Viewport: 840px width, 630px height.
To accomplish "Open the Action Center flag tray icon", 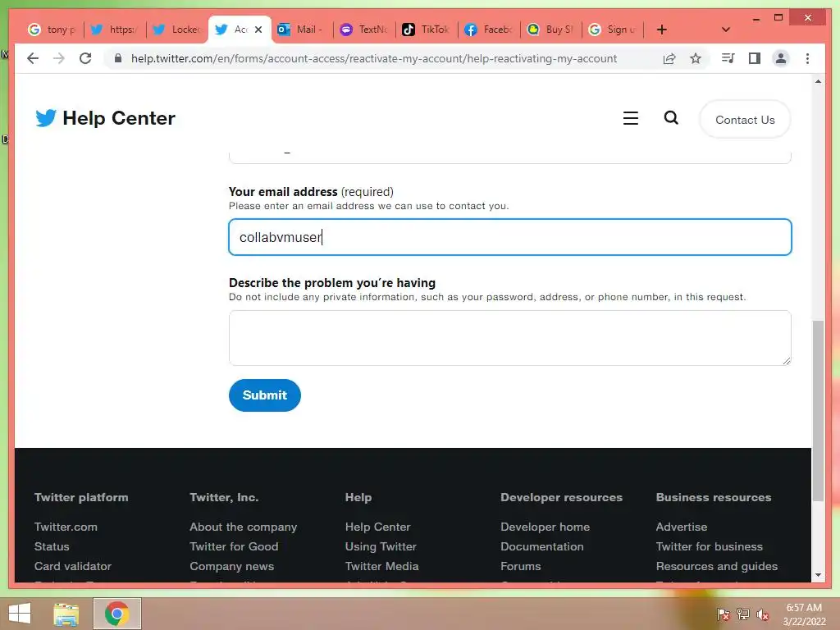I will pyautogui.click(x=724, y=614).
